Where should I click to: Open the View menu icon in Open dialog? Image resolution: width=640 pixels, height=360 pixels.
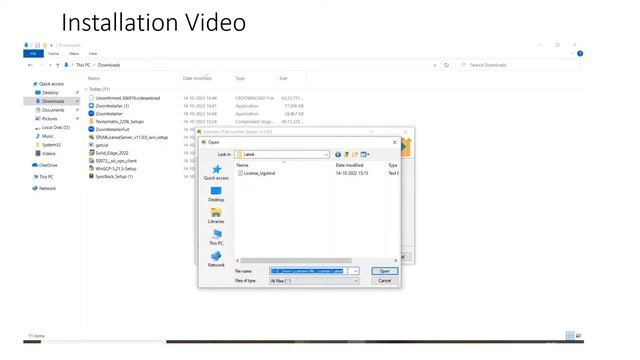[364, 155]
